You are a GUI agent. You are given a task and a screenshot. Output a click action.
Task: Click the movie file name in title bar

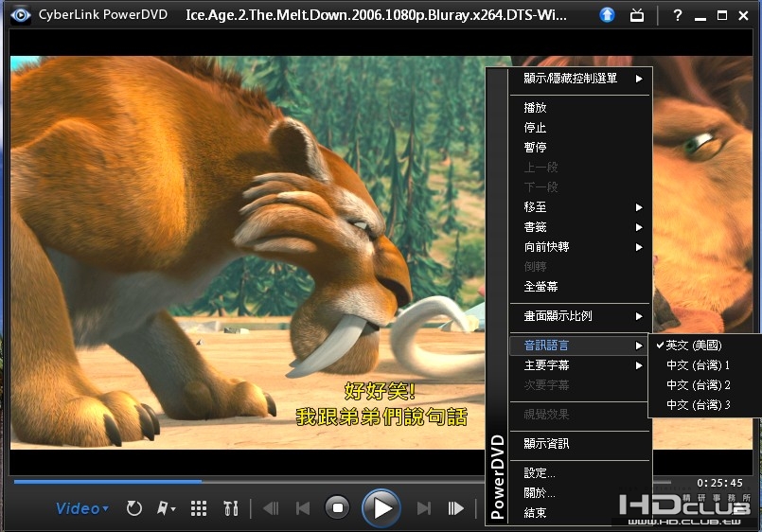point(376,15)
